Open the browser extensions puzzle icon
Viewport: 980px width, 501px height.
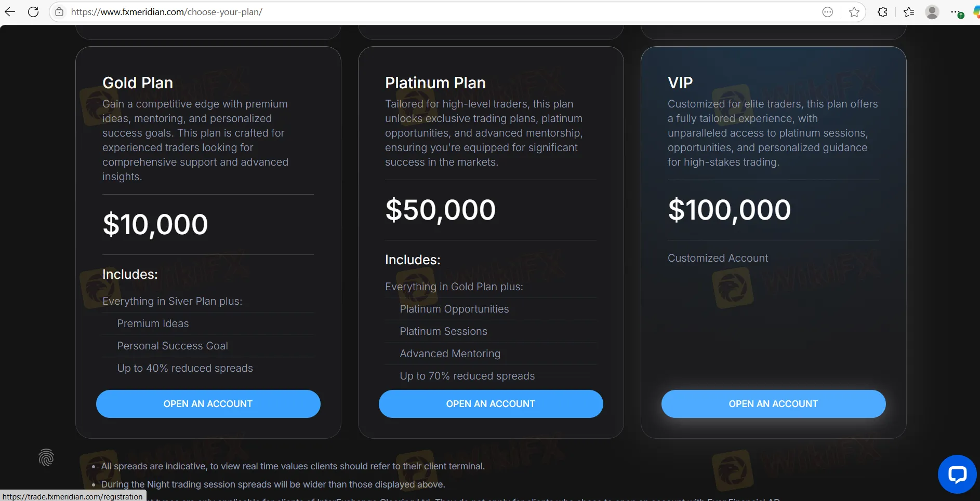pos(882,12)
